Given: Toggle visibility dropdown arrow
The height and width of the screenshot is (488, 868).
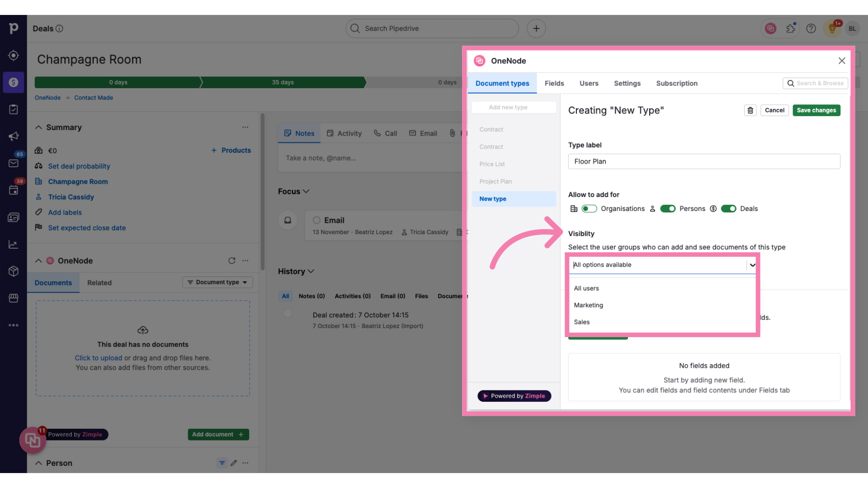Looking at the screenshot, I should 752,265.
